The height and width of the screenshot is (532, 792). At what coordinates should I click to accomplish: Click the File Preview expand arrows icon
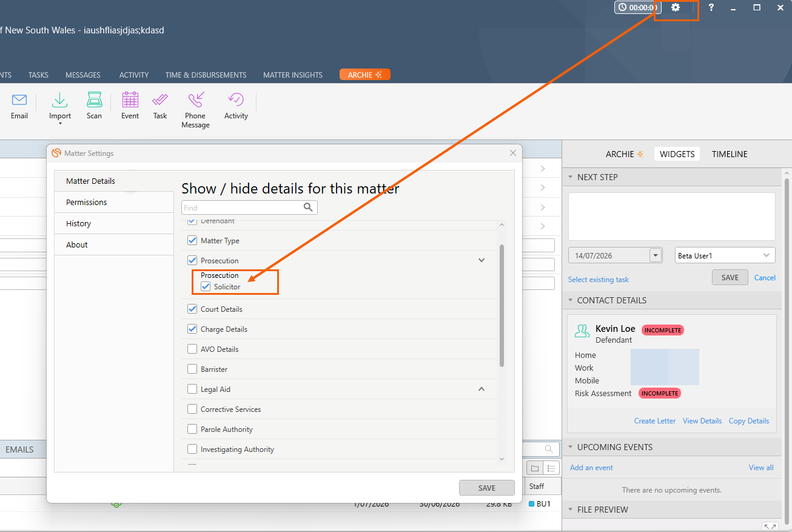(x=770, y=527)
